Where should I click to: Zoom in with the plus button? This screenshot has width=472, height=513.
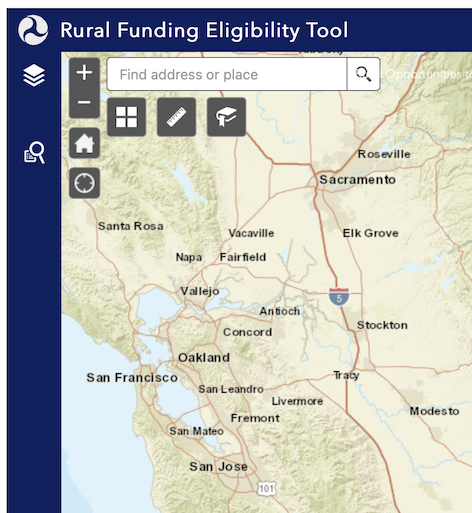click(x=84, y=73)
